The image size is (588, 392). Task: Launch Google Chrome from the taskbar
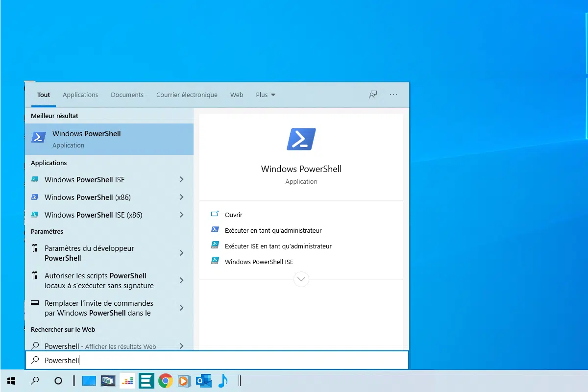(166, 381)
